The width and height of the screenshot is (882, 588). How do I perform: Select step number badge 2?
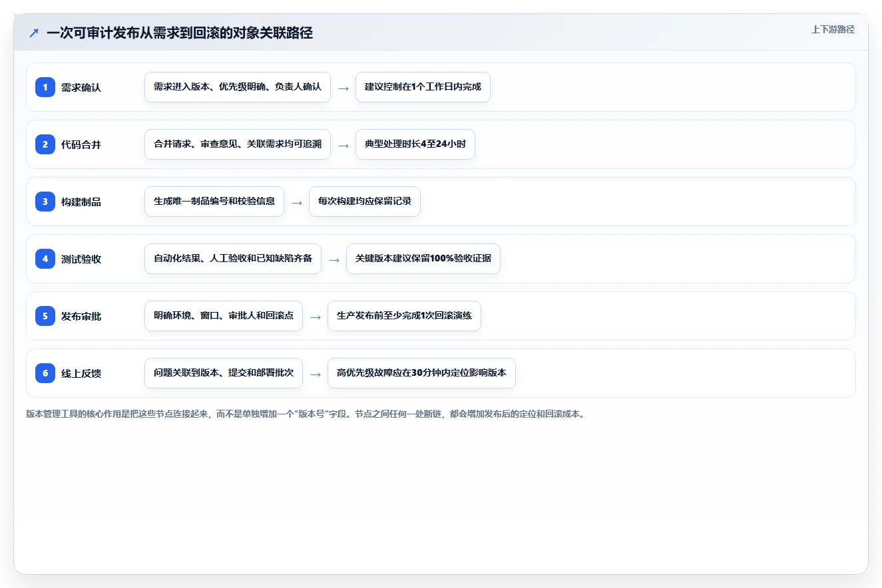click(x=45, y=144)
